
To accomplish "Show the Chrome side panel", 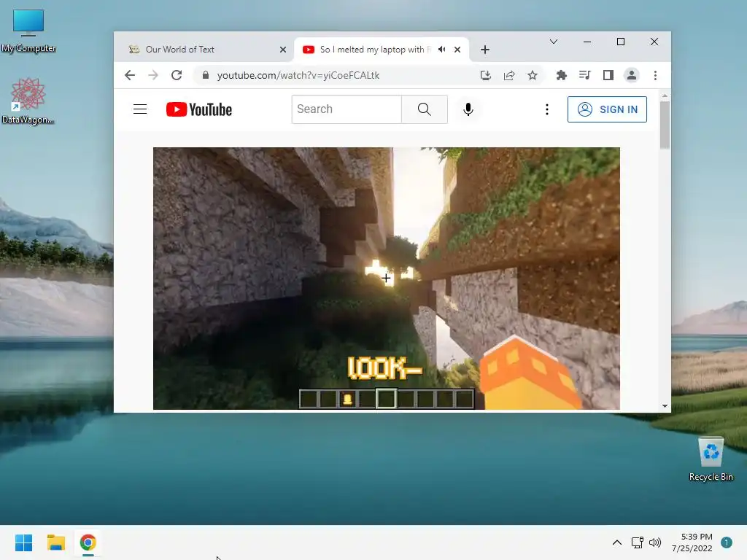I will click(x=608, y=75).
